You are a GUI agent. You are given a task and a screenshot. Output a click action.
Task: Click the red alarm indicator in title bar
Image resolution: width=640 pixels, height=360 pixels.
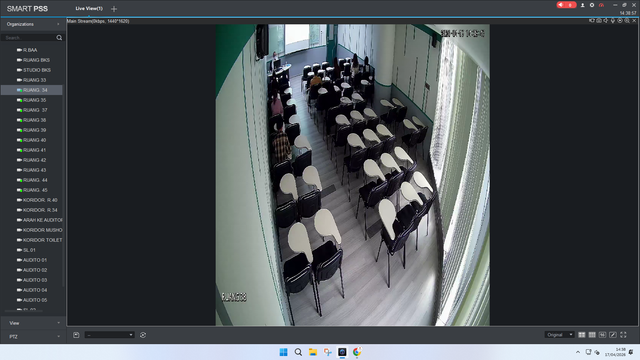(566, 5)
